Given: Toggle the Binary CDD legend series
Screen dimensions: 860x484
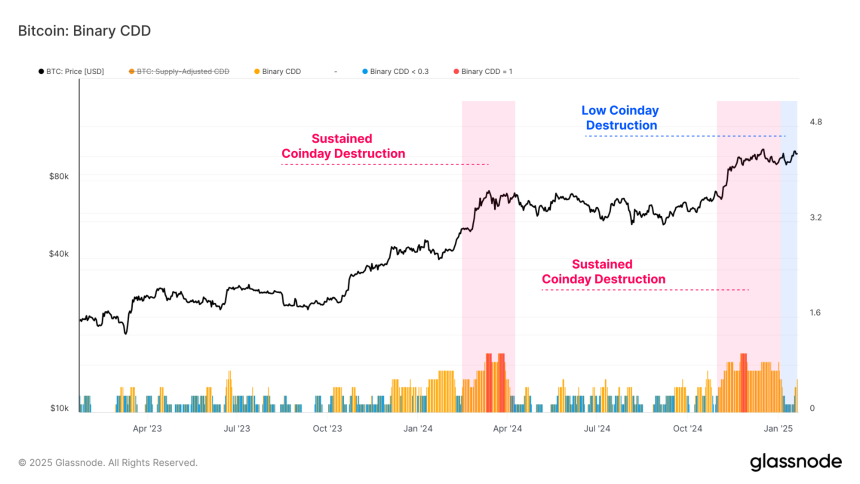Looking at the screenshot, I should pos(278,71).
